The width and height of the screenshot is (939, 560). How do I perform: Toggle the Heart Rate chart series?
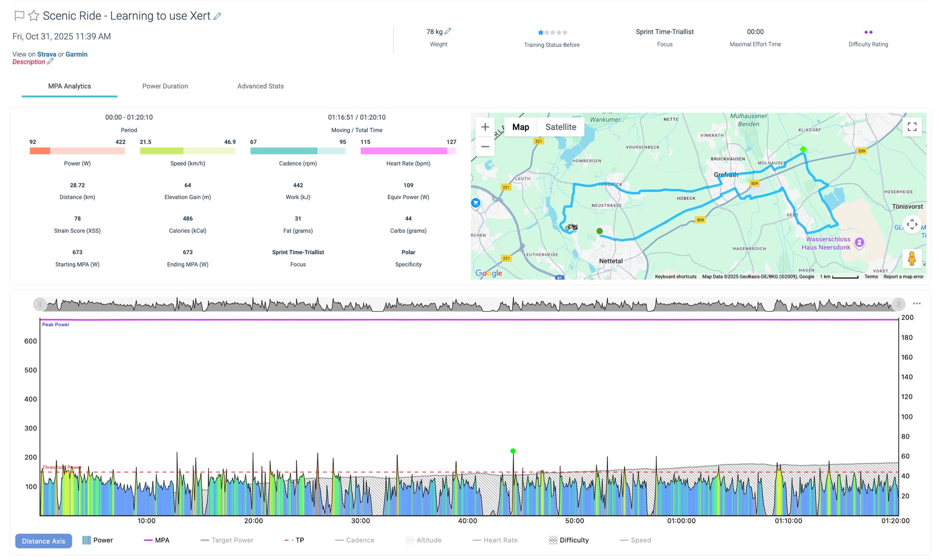(x=500, y=540)
